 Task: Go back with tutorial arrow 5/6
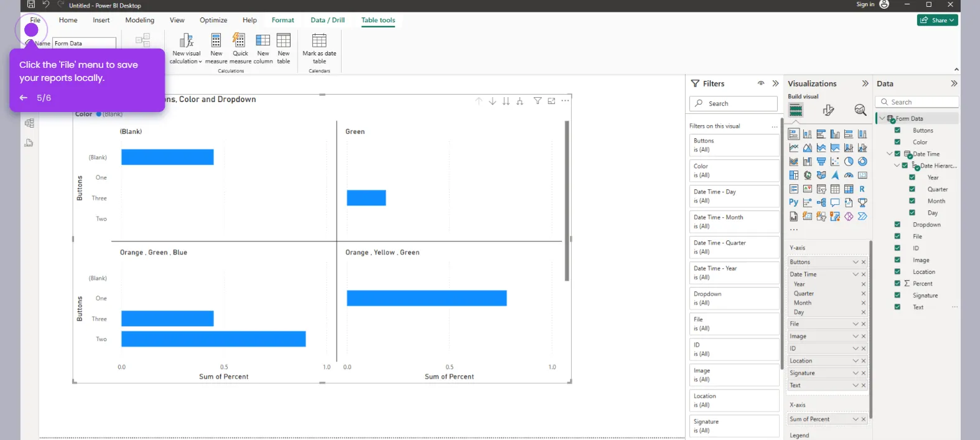pos(24,98)
